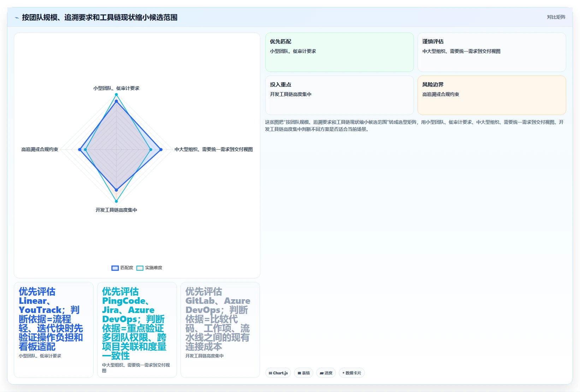Click the Chart.js tag chip
580x392 pixels.
(278, 373)
